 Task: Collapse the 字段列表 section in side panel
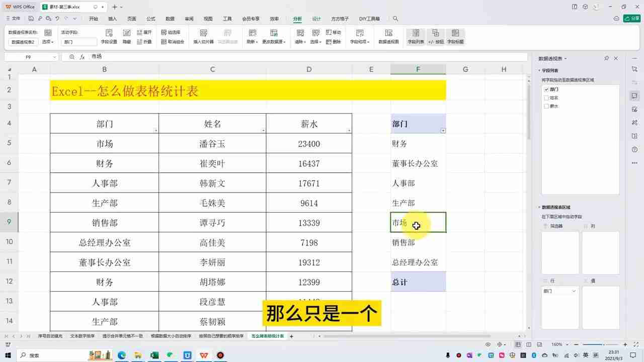coord(540,71)
